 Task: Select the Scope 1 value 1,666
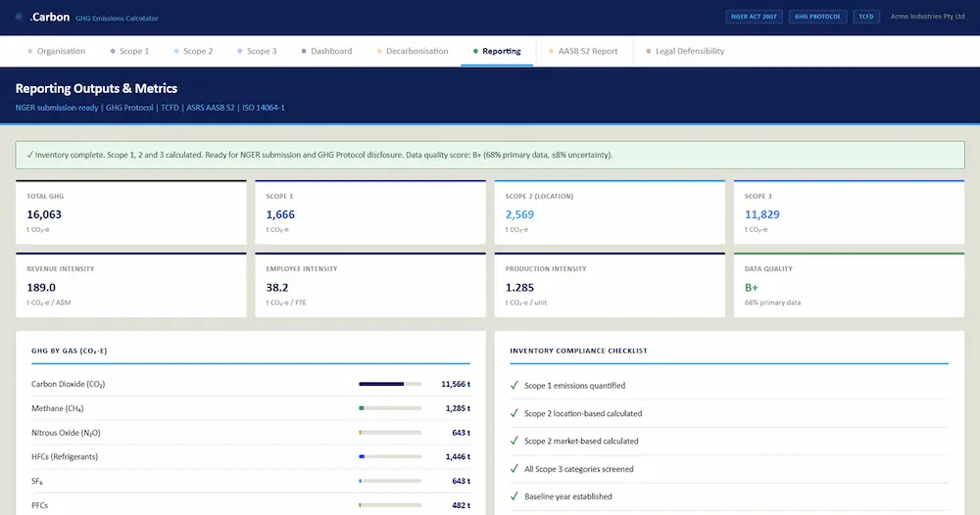(280, 214)
